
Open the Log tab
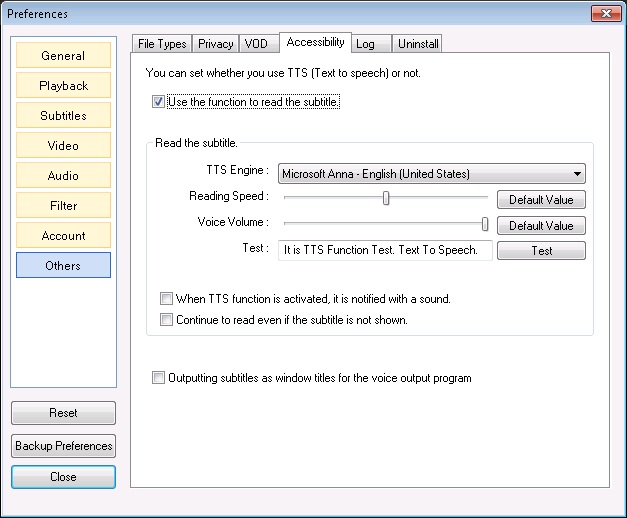371,44
